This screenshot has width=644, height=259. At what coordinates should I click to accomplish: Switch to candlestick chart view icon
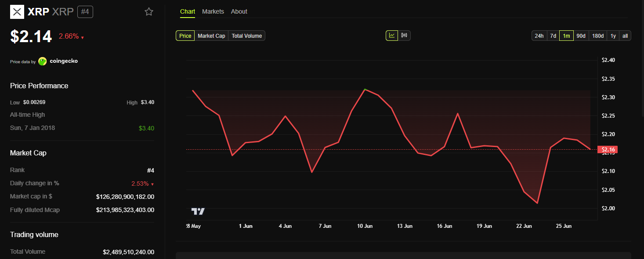(404, 36)
